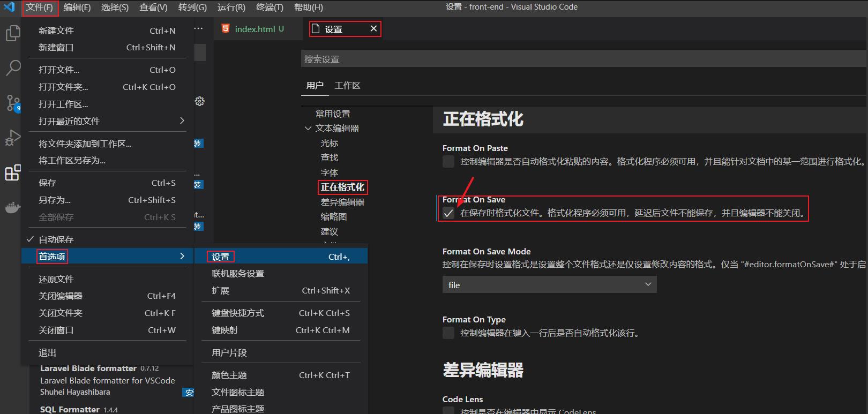The width and height of the screenshot is (868, 414).
Task: Select 另存为... from the File menu
Action: [x=107, y=200]
